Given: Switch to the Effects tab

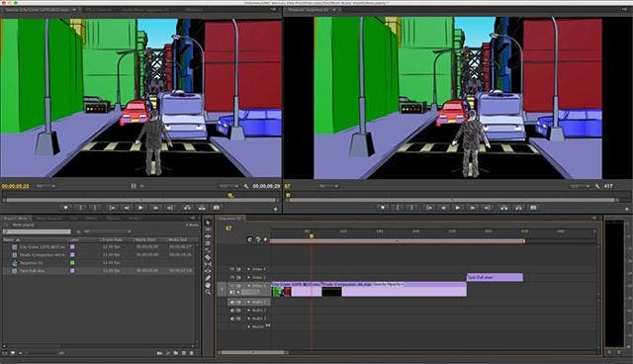Looking at the screenshot, I should coord(91,219).
